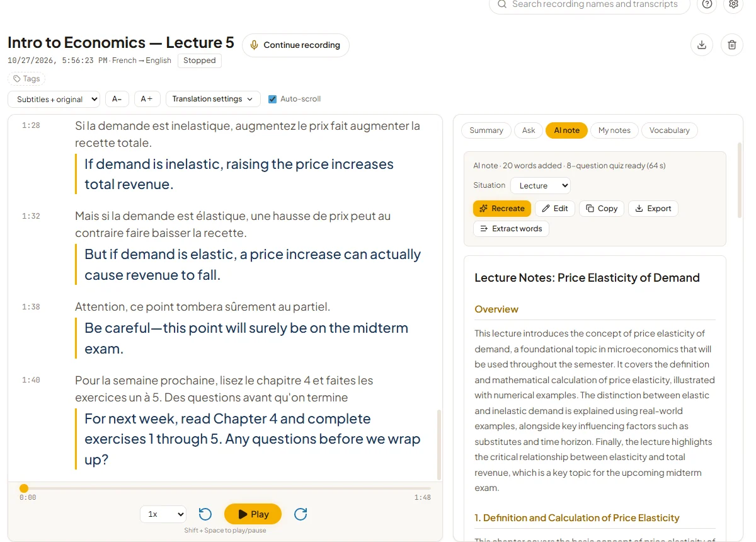Delete the recording using the trash icon
The image size is (756, 542).
point(732,45)
